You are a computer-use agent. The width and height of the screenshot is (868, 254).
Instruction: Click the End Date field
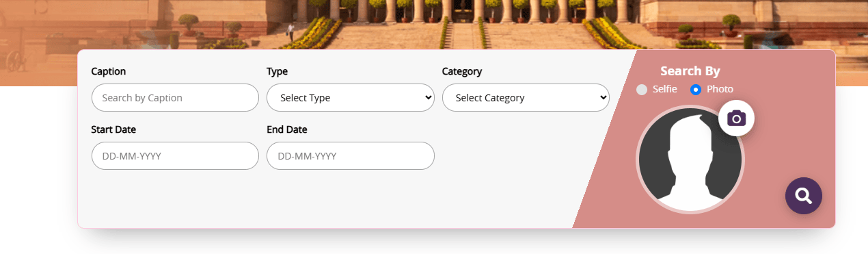click(351, 156)
